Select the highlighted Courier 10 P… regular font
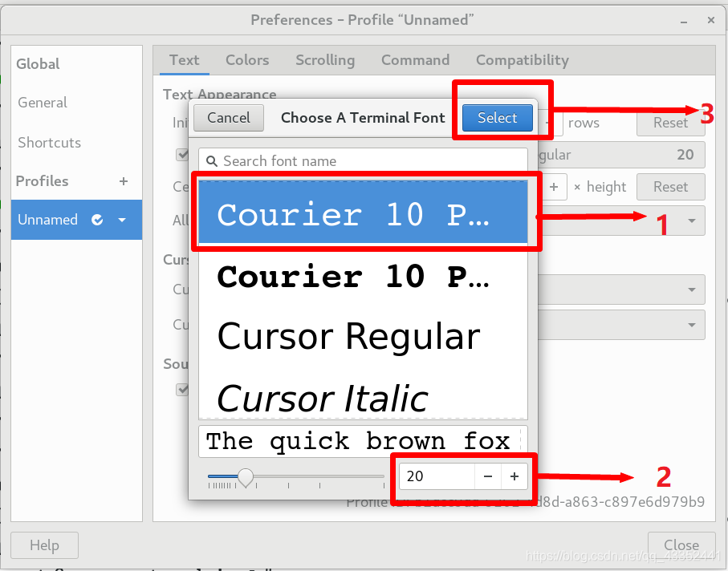 click(363, 212)
